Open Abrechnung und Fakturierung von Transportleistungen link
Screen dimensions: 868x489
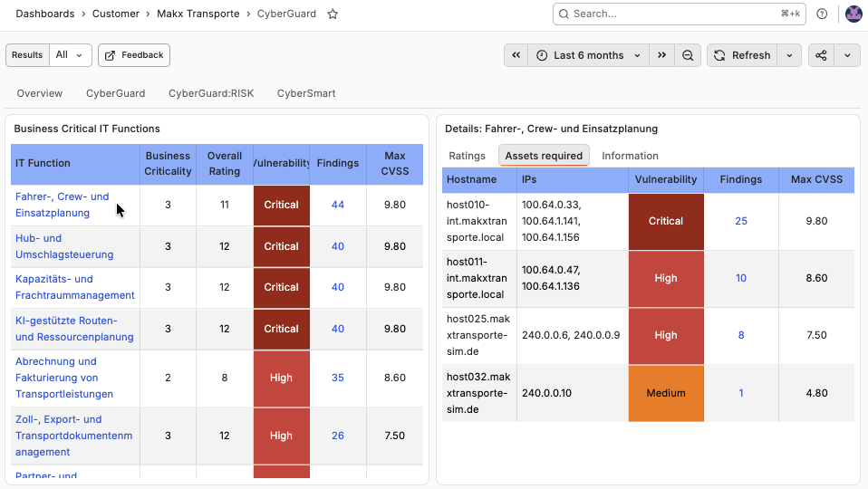(x=64, y=378)
